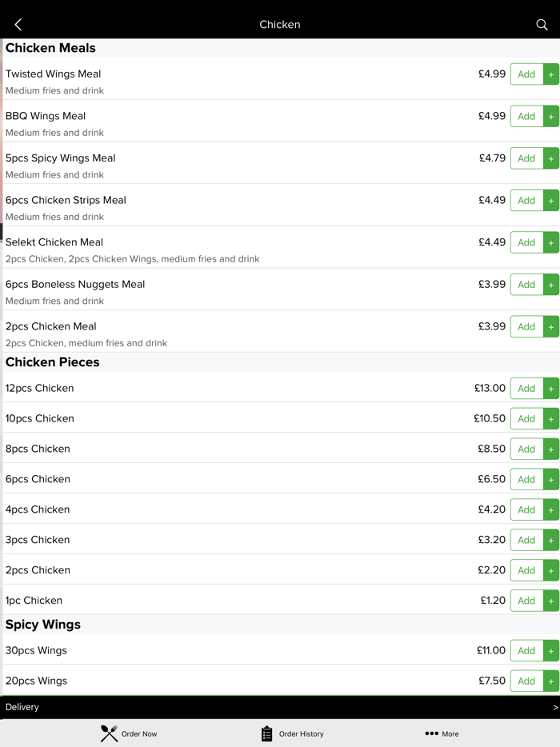
Task: Expand the Delivery bar arrow
Action: [555, 707]
